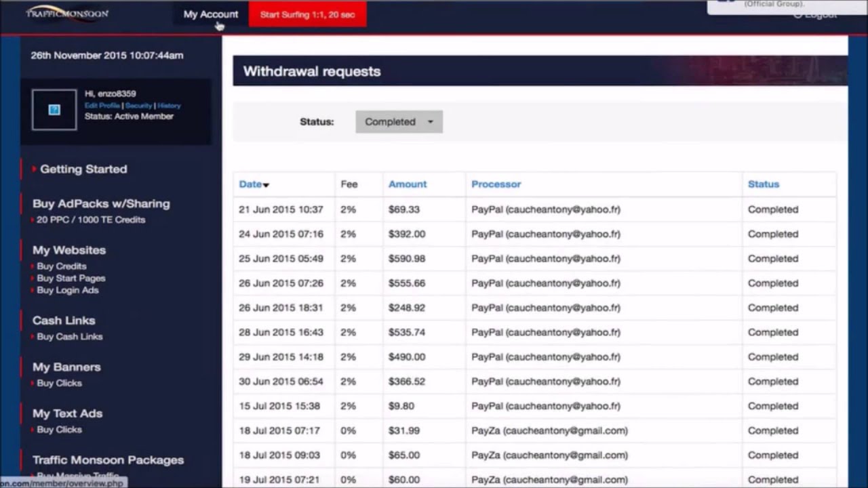Click the Completed status in the $392.00 row

(773, 234)
